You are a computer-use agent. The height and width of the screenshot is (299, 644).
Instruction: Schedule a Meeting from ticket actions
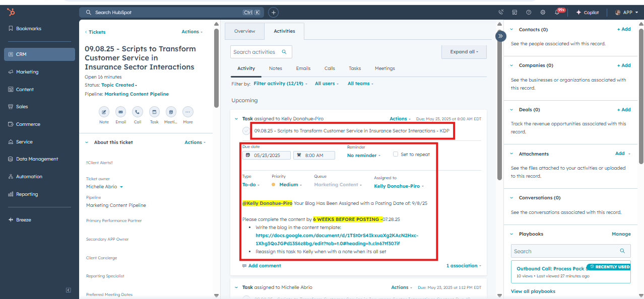click(x=171, y=112)
